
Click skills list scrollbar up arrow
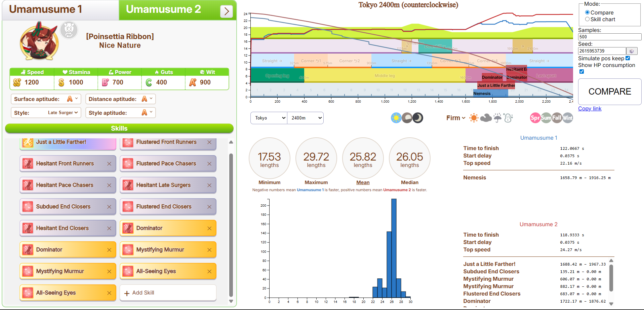coord(231,142)
